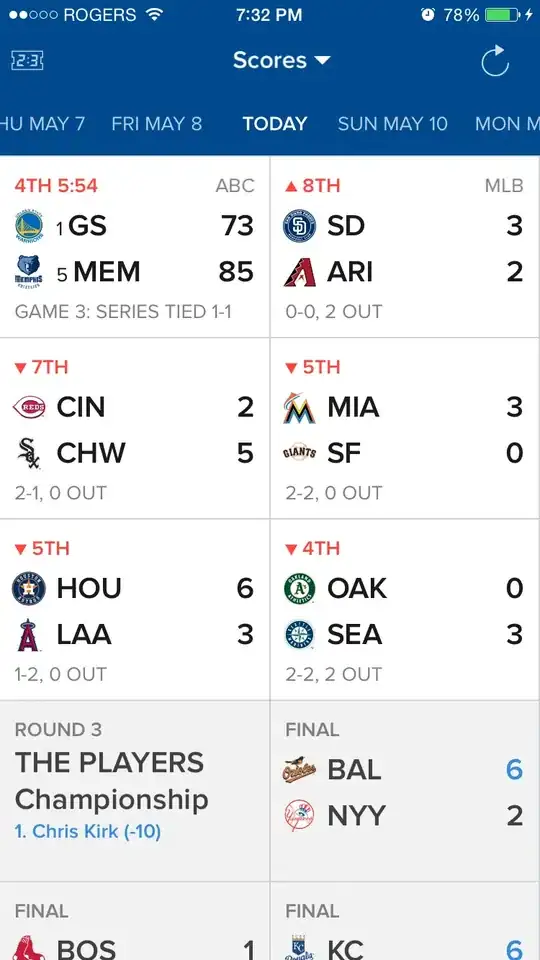Refresh scores with circular arrow icon

tap(495, 61)
